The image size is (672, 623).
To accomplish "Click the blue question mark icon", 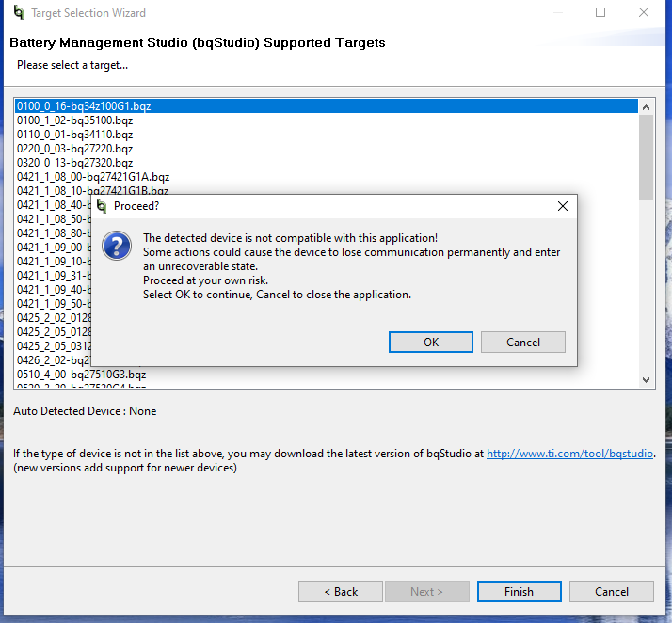I will pyautogui.click(x=117, y=246).
